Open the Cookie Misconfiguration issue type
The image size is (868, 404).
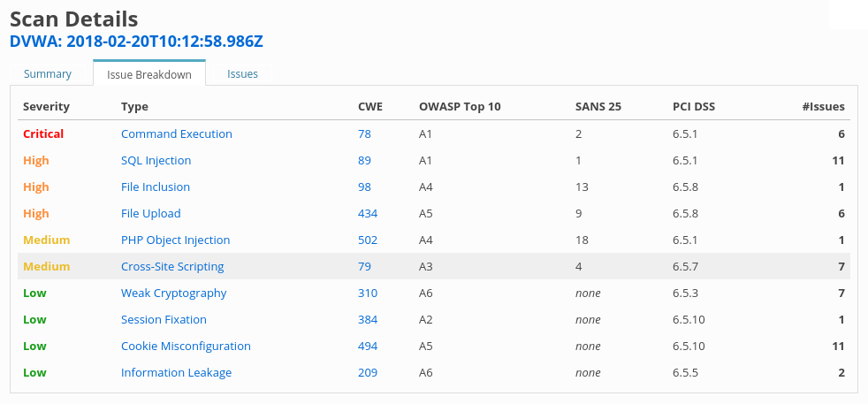pos(186,347)
